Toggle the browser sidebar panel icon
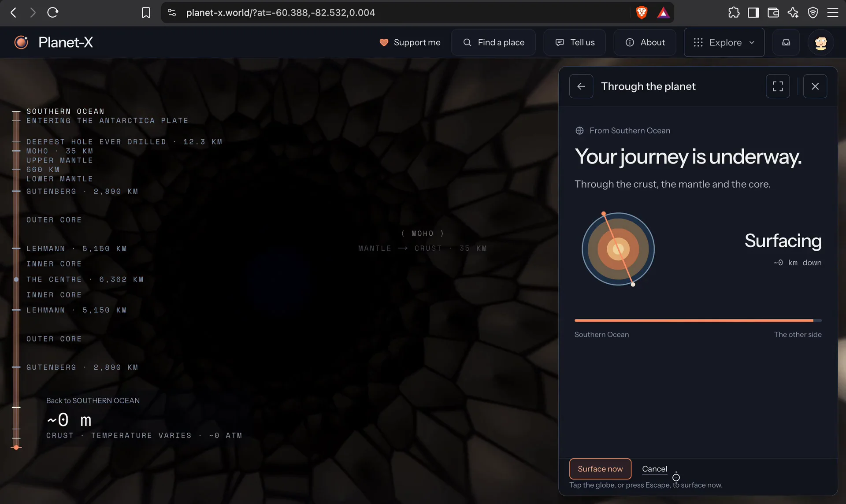The width and height of the screenshot is (846, 504). (x=753, y=13)
